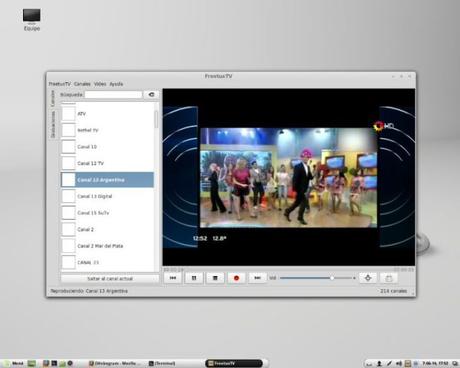Start recording with the red record button
Viewport: 460px width, 368px height.
[236, 278]
